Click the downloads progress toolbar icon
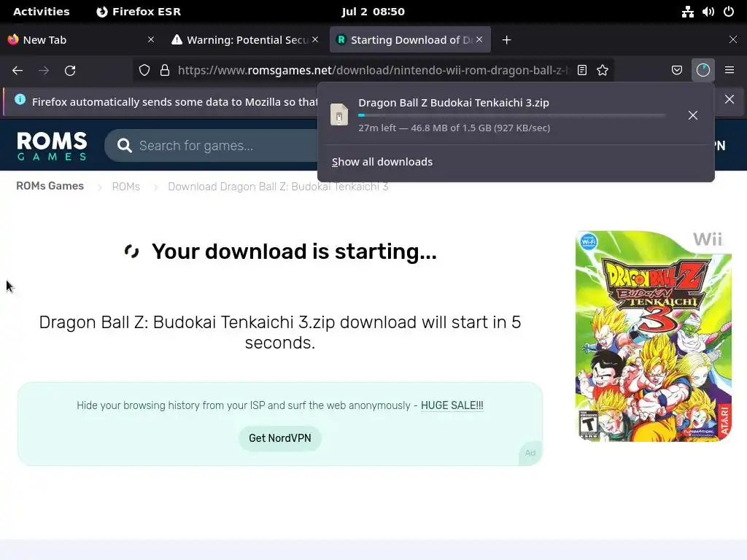747x560 pixels. tap(703, 71)
